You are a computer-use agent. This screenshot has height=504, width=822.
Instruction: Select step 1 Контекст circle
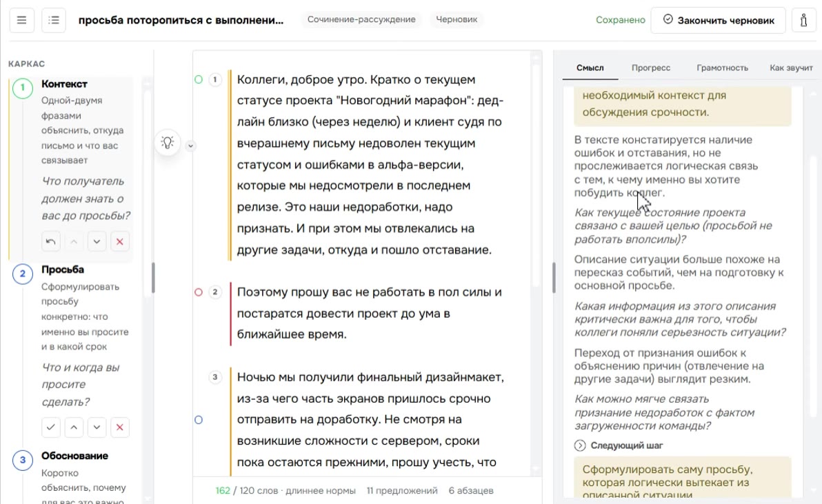(23, 88)
